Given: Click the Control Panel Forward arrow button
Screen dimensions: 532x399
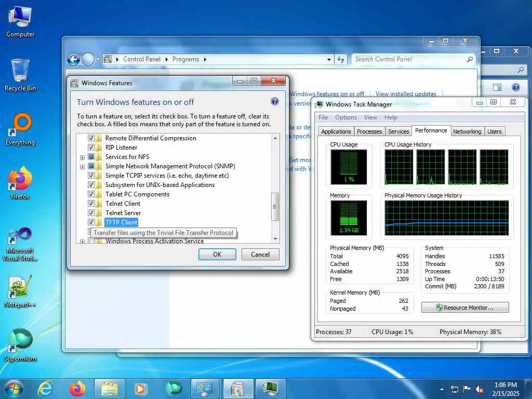Looking at the screenshot, I should [x=87, y=60].
